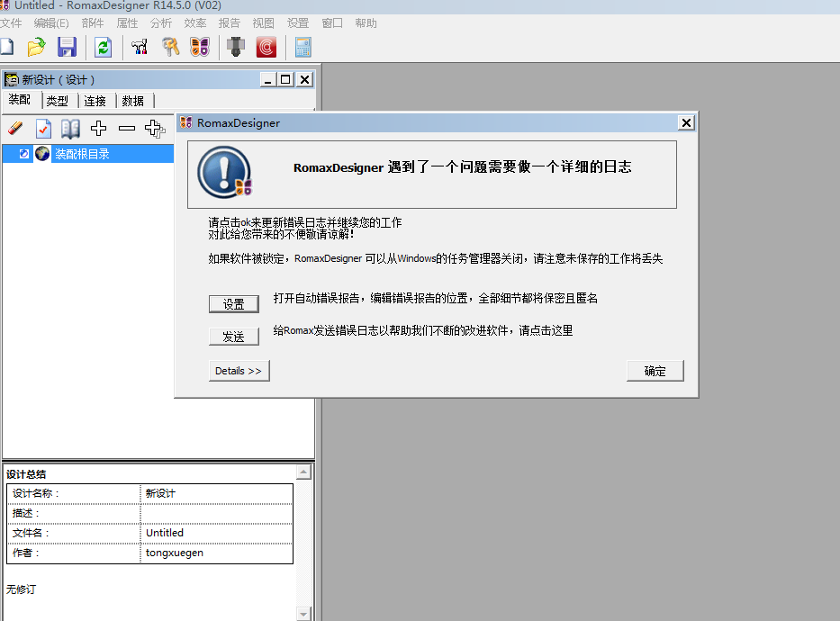Minimize the 新设计 design window
Viewport: 840px width, 621px height.
(268, 80)
